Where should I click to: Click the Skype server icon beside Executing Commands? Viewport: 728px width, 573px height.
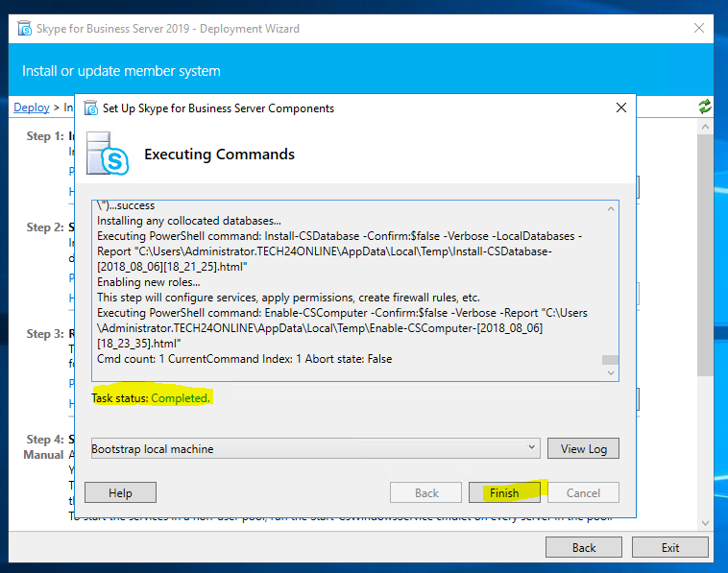tap(108, 154)
